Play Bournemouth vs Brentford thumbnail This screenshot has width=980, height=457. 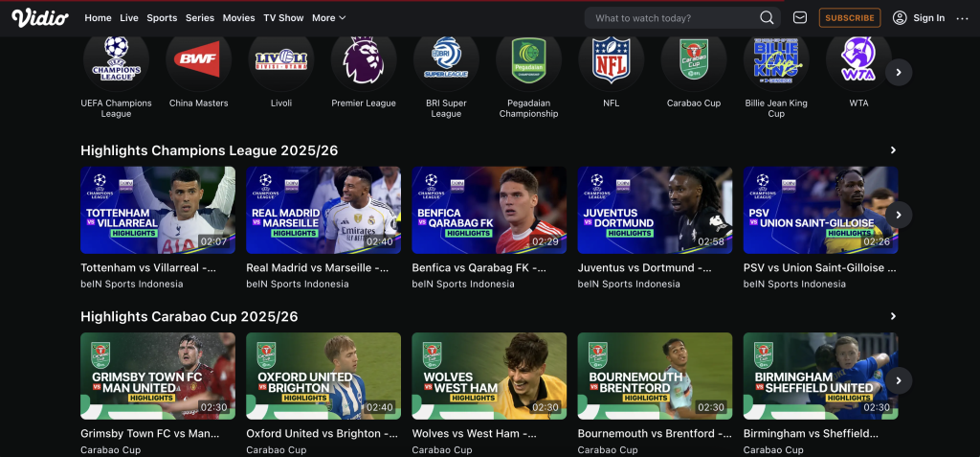pyautogui.click(x=655, y=376)
